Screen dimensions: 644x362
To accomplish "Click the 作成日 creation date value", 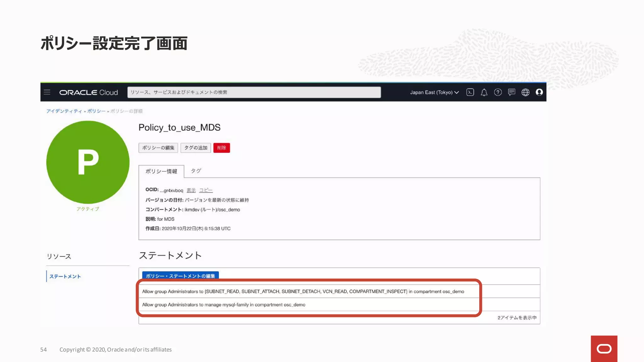I will point(196,228).
